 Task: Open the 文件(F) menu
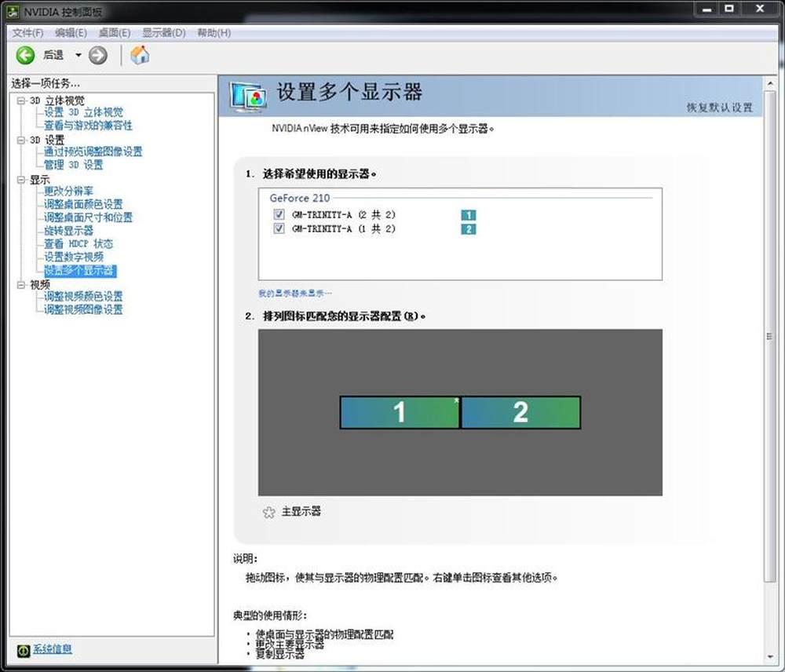pos(28,33)
